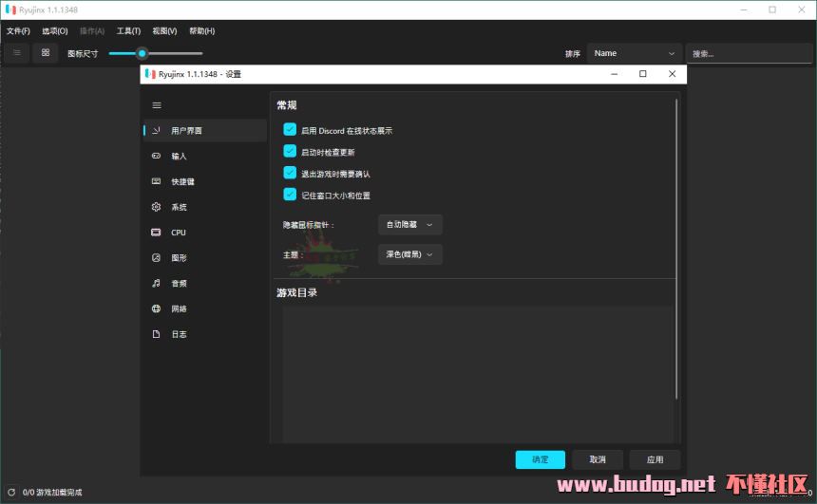Click the gear icon next to 系统

[156, 207]
